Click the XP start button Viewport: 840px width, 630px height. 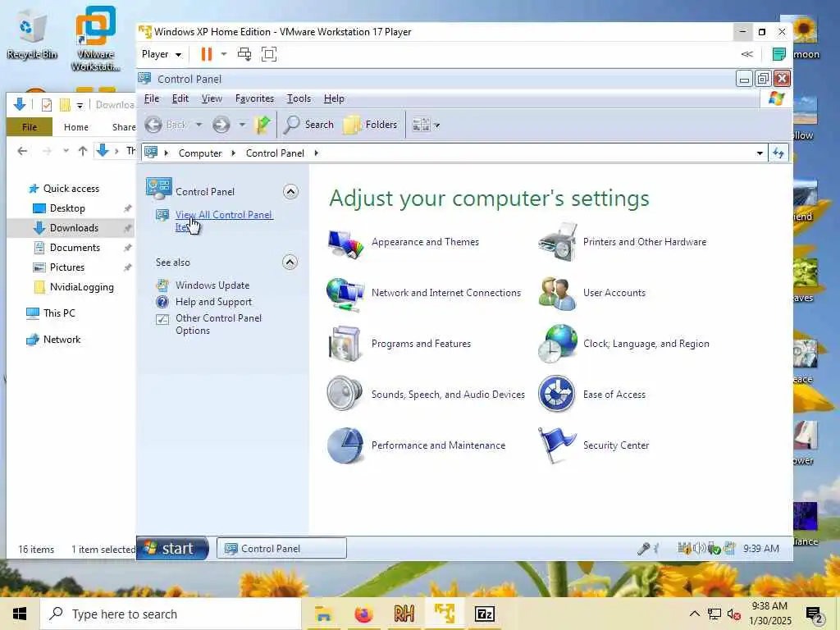172,549
